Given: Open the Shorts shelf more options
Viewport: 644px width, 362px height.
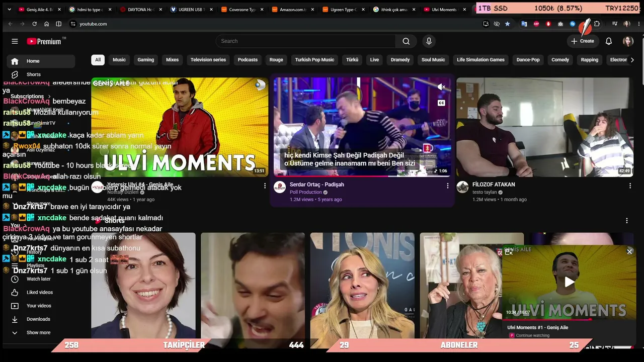Looking at the screenshot, I should 627,221.
